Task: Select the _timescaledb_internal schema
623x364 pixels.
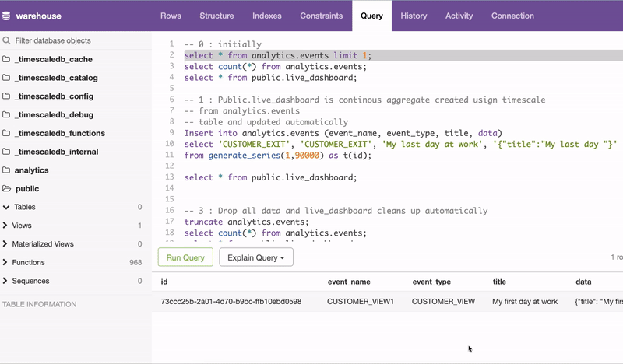Action: tap(56, 152)
